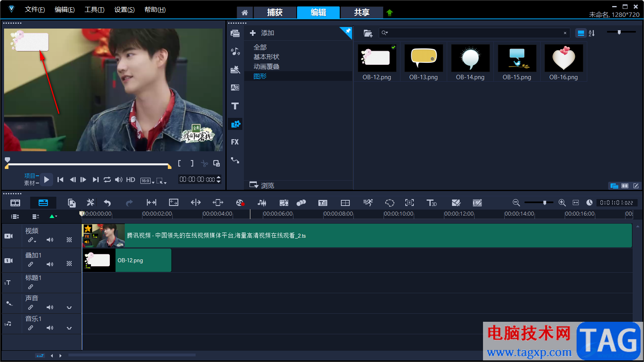
Task: Switch to timeline view button
Action: click(43, 203)
